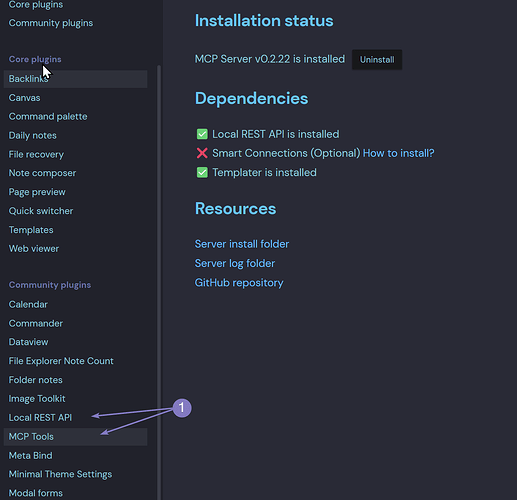Screen dimensions: 517x500
Task: Click the purple annotation badge numbered 1
Action: 182,408
